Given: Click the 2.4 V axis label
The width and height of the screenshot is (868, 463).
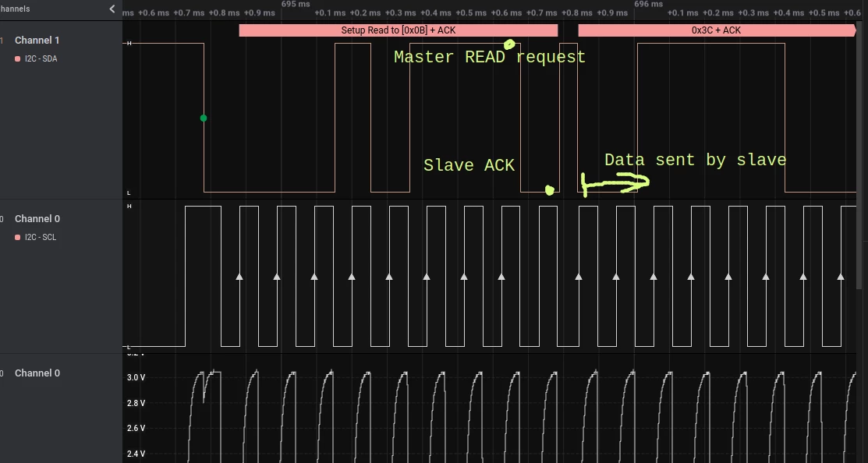Looking at the screenshot, I should 136,454.
